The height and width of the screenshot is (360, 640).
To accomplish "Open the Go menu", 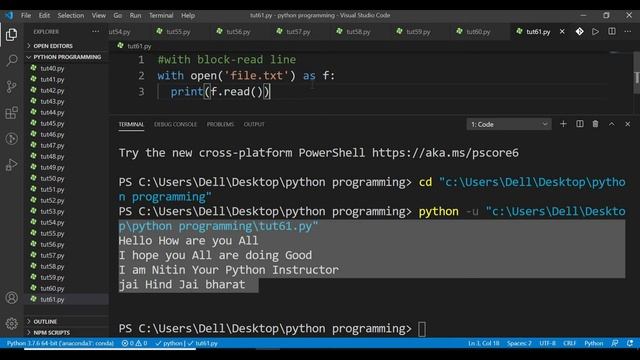I will (118, 15).
